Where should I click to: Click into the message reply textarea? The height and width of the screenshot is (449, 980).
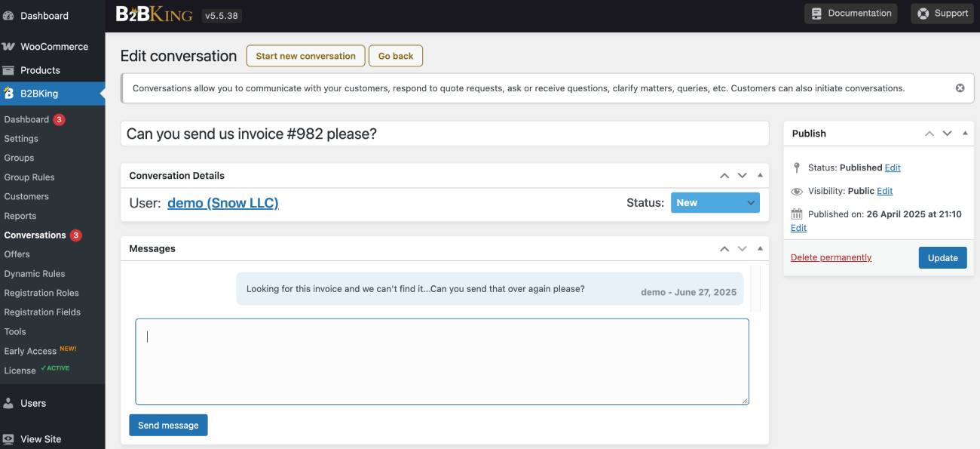pos(442,361)
